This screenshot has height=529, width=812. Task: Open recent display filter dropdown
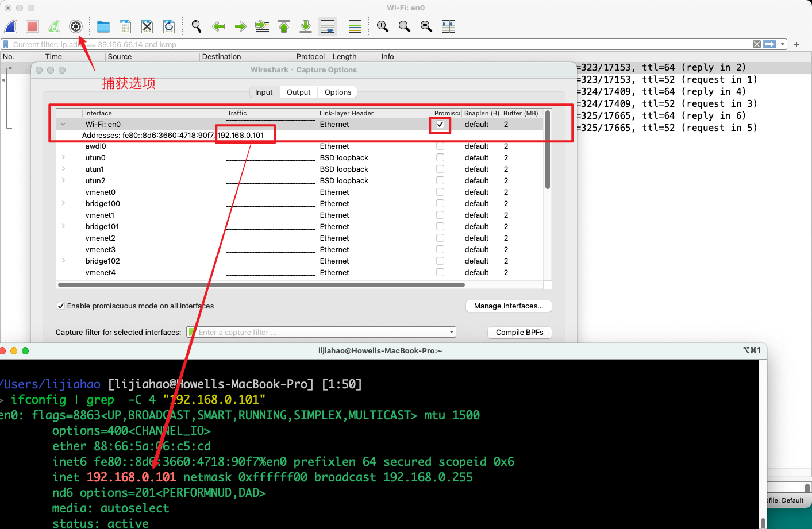pos(783,44)
